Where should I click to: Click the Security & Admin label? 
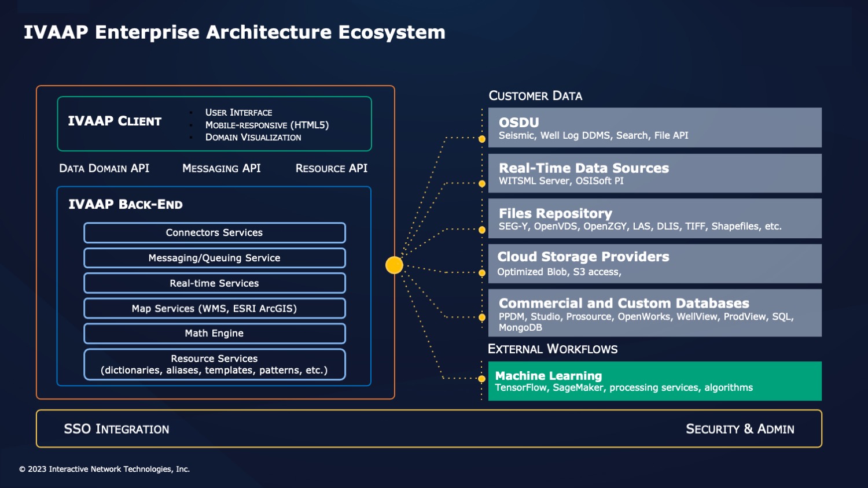[740, 429]
